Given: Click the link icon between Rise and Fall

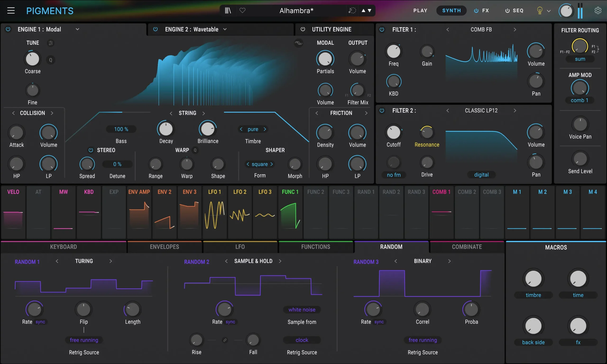Looking at the screenshot, I should coord(225,340).
